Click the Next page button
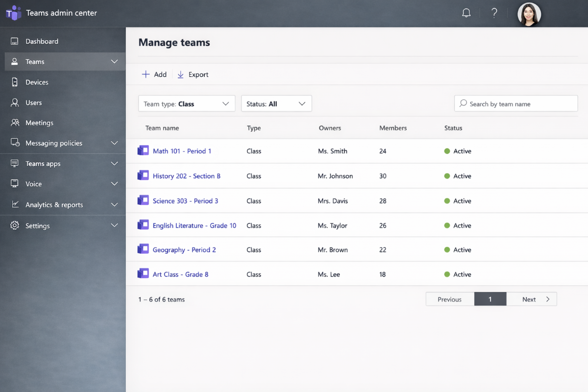Image resolution: width=588 pixels, height=392 pixels. [532, 299]
